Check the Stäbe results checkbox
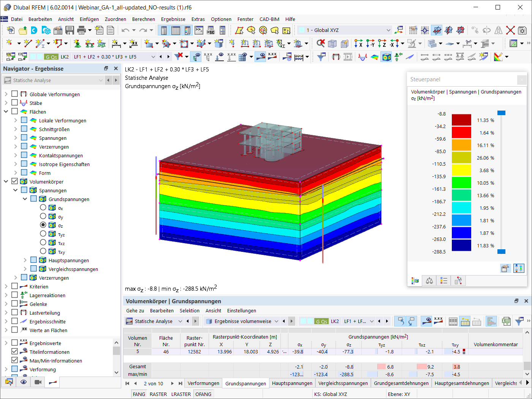532x399 pixels. (x=14, y=103)
